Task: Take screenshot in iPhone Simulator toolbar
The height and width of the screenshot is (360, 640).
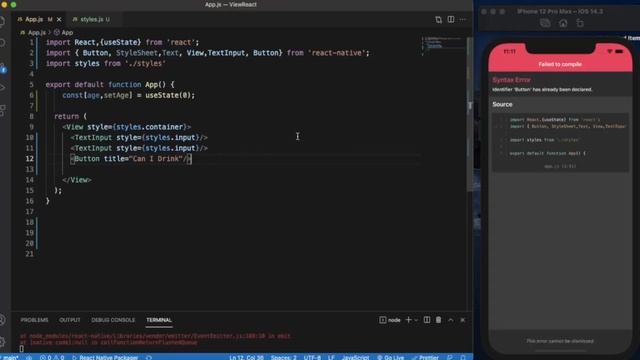Action: pyautogui.click(x=545, y=23)
